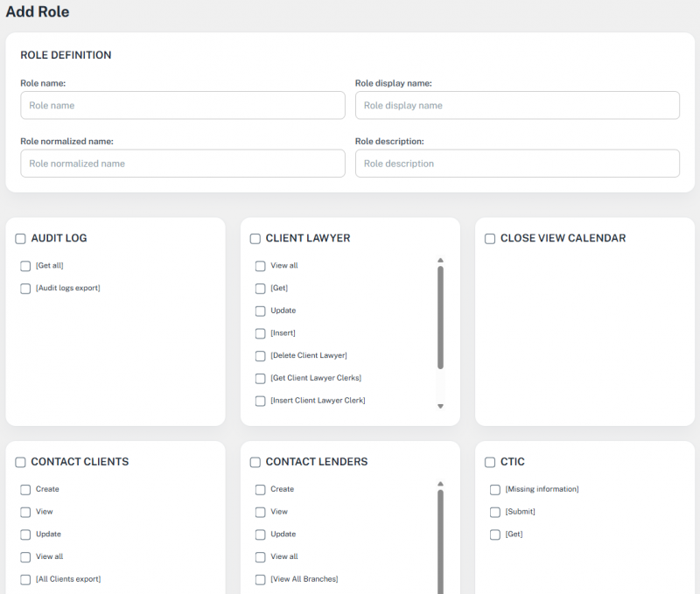The width and height of the screenshot is (700, 594).
Task: Check the CLIENT LAWYER group checkbox
Action: 255,239
